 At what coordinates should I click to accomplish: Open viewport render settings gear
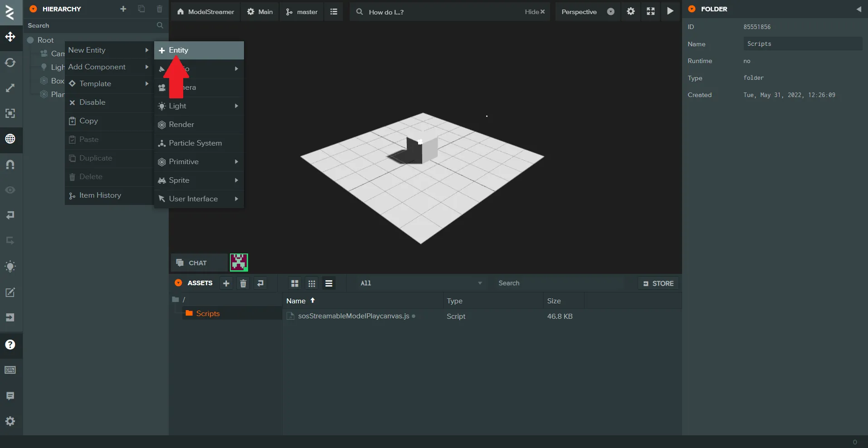click(x=631, y=11)
